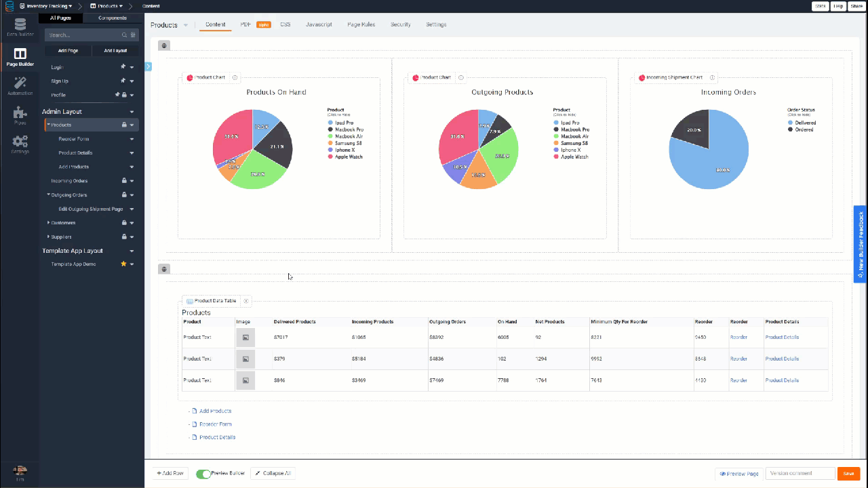Open the Data Builder section
This screenshot has height=488, width=868.
point(20,27)
